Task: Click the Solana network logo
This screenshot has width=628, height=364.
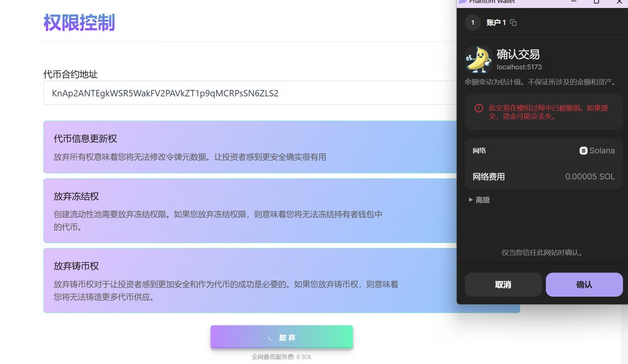Action: click(583, 151)
